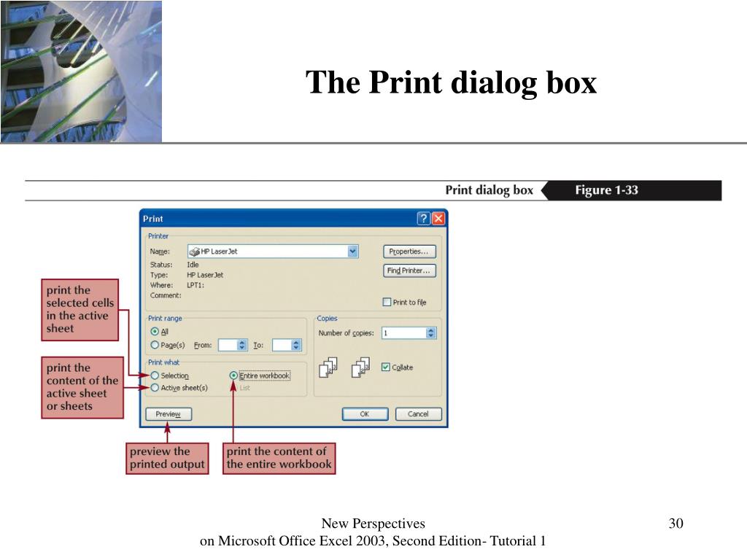Click the To page number field

tap(282, 345)
